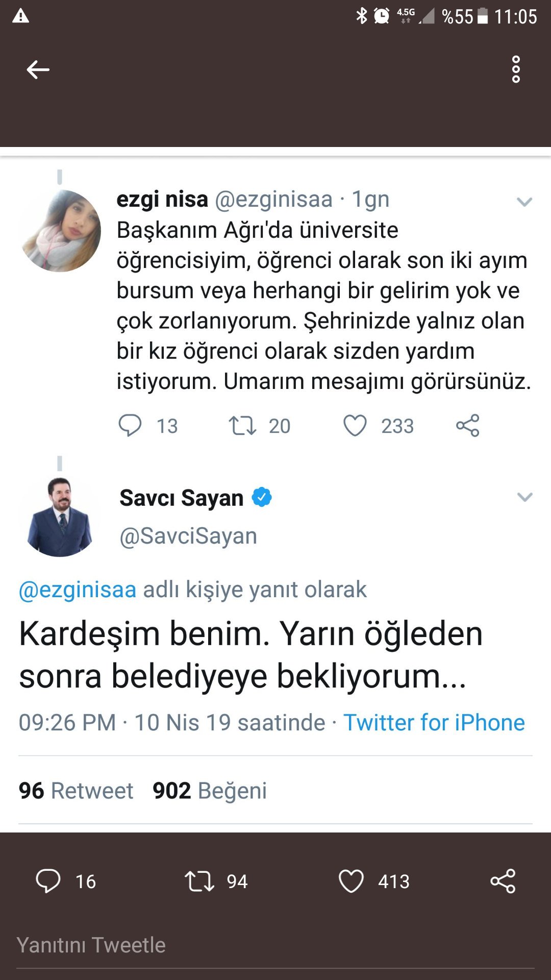Open ezgi nisa's profile picture
The width and height of the screenshot is (551, 980).
pos(60,231)
